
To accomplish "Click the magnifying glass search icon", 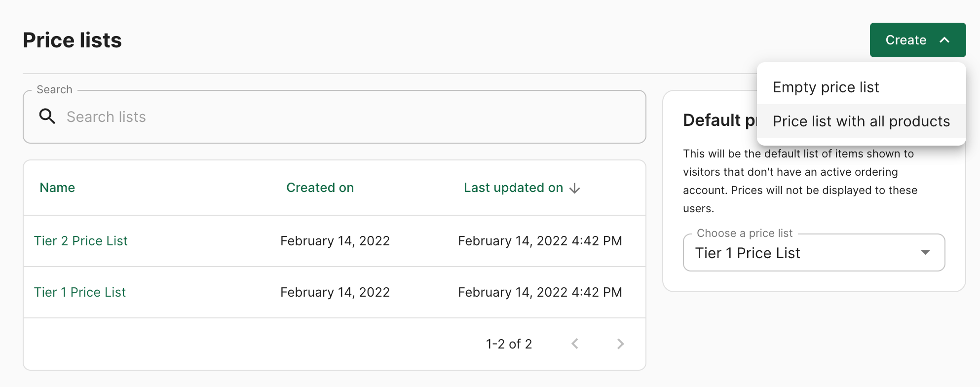I will tap(47, 116).
